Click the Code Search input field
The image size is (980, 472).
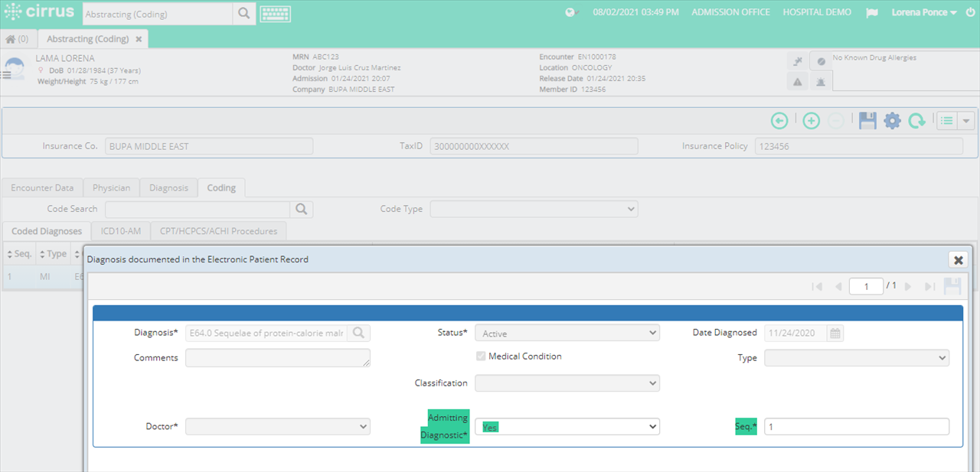tap(198, 209)
